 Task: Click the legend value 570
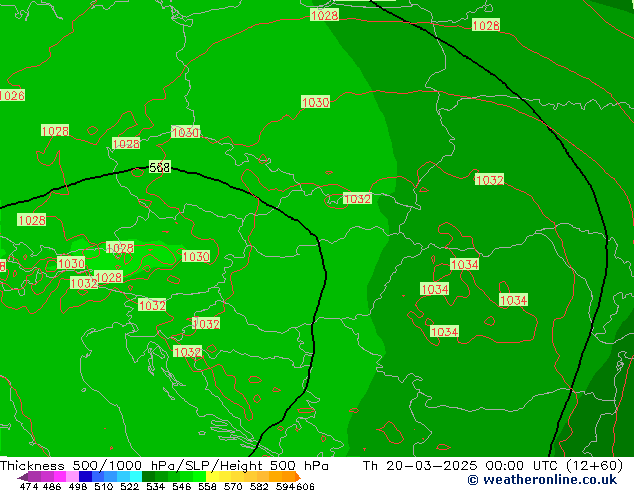click(233, 486)
